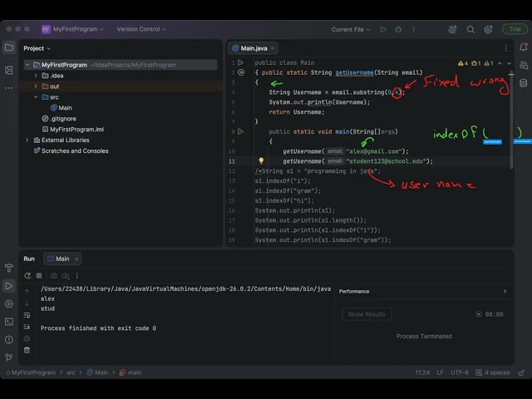Click the run gutter icon beside class Main
Viewport: 532px width, 399px height.
[x=240, y=63]
